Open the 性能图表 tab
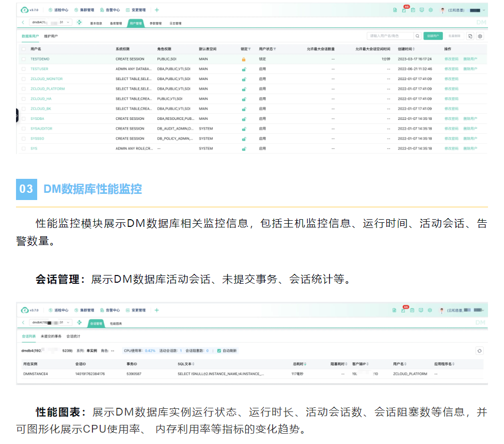The height and width of the screenshot is (444, 504). [x=116, y=324]
